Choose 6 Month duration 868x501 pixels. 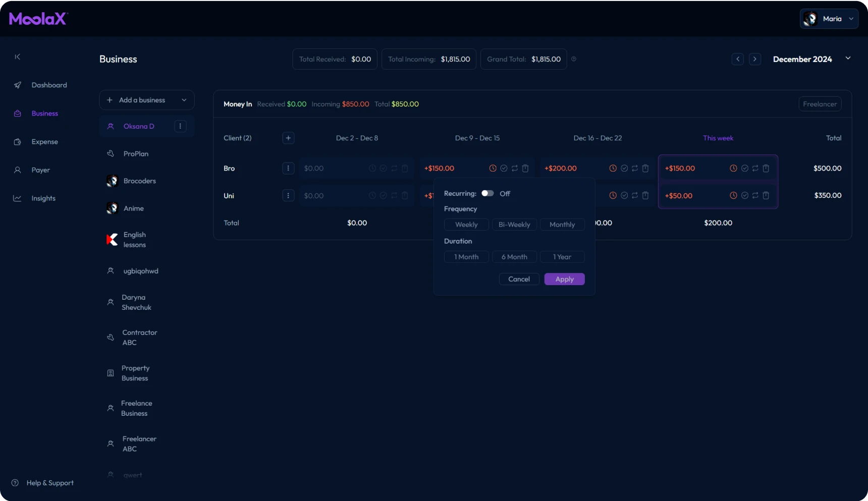click(514, 257)
